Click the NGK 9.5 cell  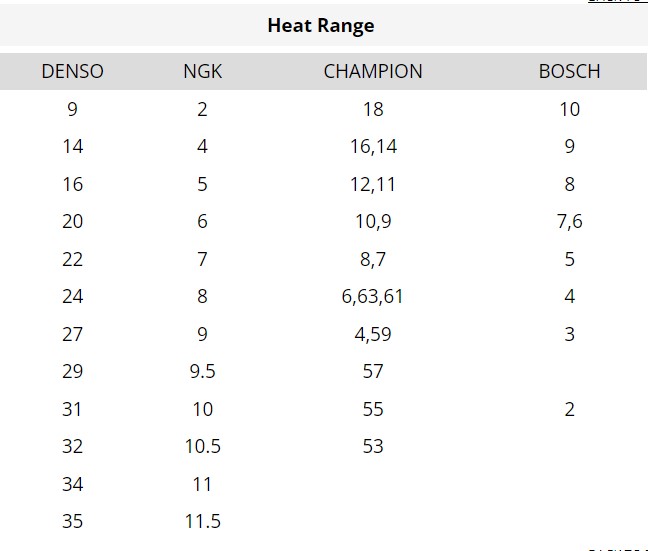coord(202,372)
